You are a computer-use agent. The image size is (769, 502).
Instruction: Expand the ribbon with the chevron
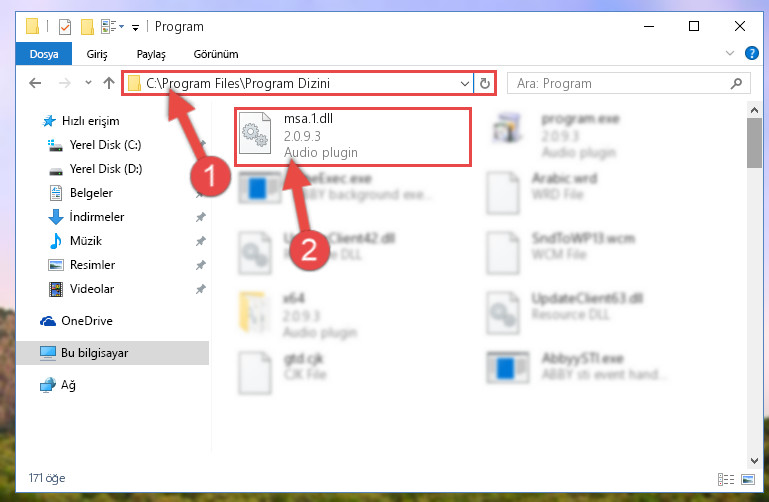tap(730, 53)
